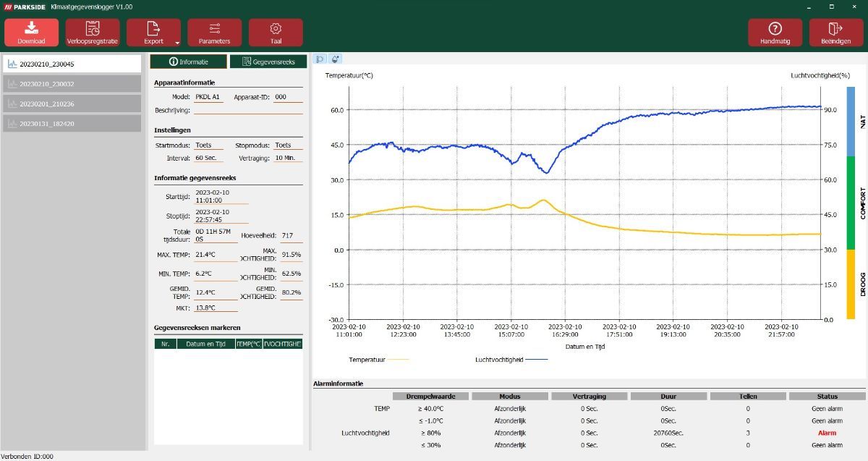Select the 20230210_230032 recording
Viewport: 868px width, 461px height.
click(x=72, y=84)
